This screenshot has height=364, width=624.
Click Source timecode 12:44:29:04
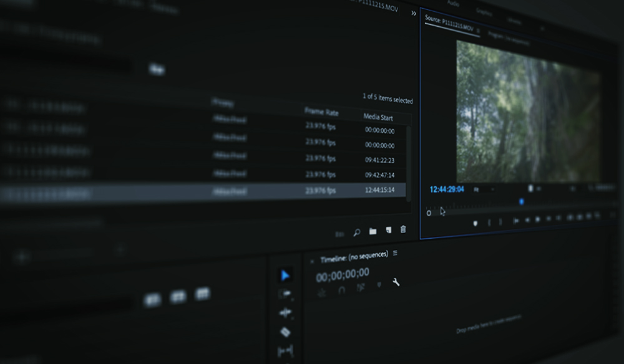tap(447, 189)
